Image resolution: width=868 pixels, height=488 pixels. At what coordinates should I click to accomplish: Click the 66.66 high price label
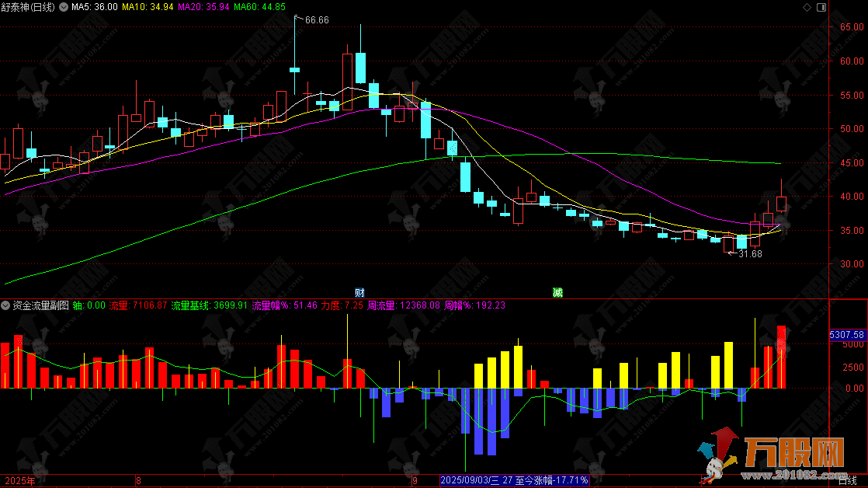click(x=317, y=20)
